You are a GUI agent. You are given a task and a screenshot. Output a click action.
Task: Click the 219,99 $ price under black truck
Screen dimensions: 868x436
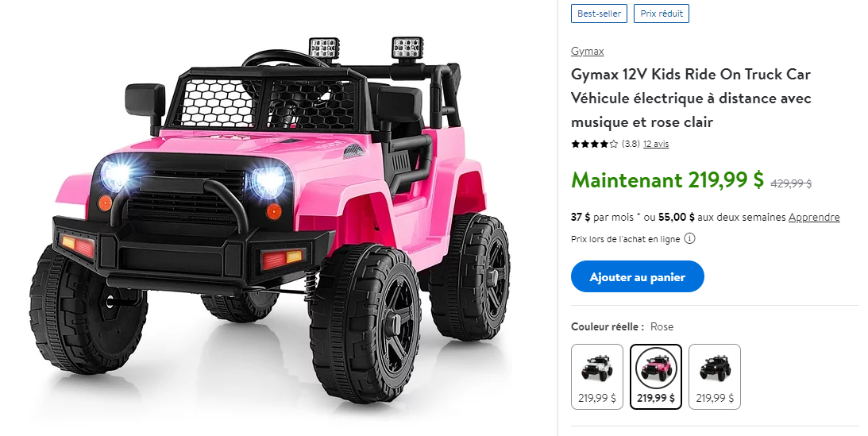715,398
